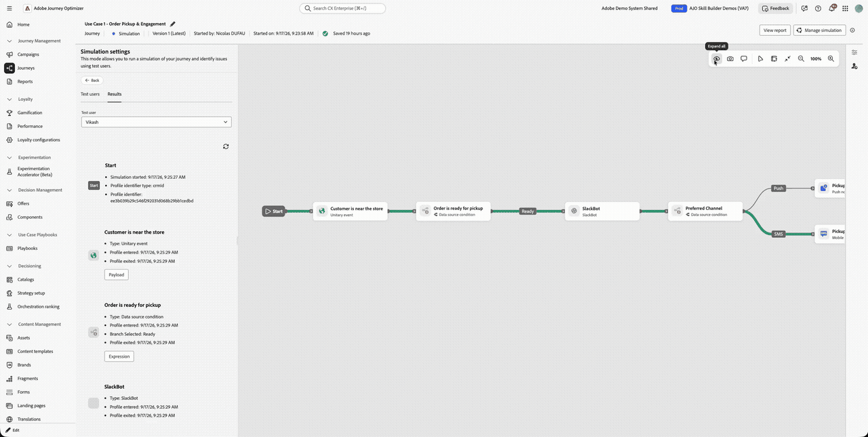Click the user profile icon on right rail

click(x=854, y=66)
